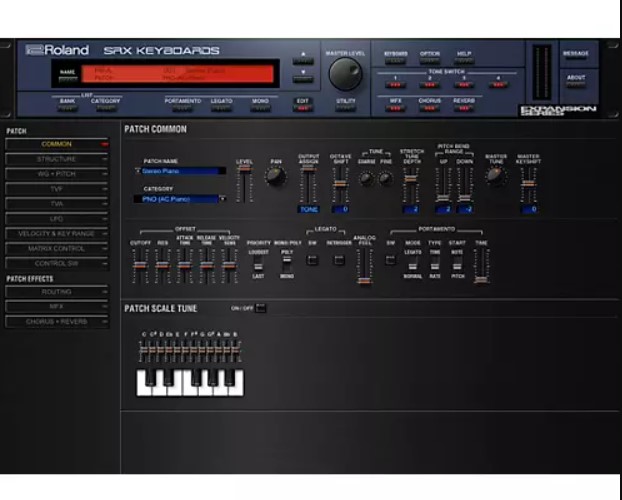Toggle the EDIT button
Image resolution: width=622 pixels, height=500 pixels.
click(303, 108)
